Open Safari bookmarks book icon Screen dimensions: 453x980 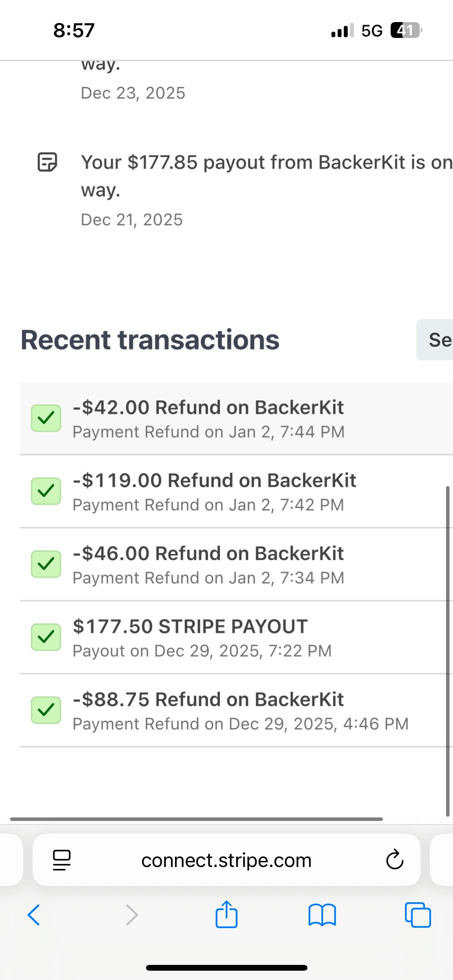coord(322,915)
